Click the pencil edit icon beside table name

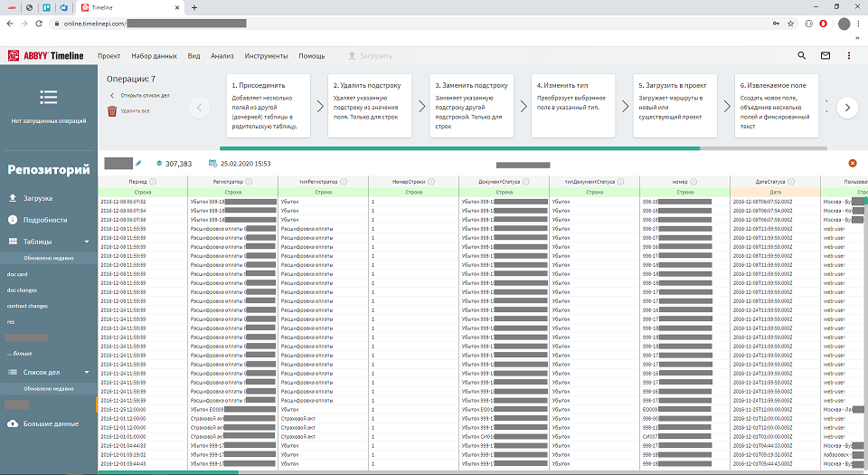click(138, 164)
